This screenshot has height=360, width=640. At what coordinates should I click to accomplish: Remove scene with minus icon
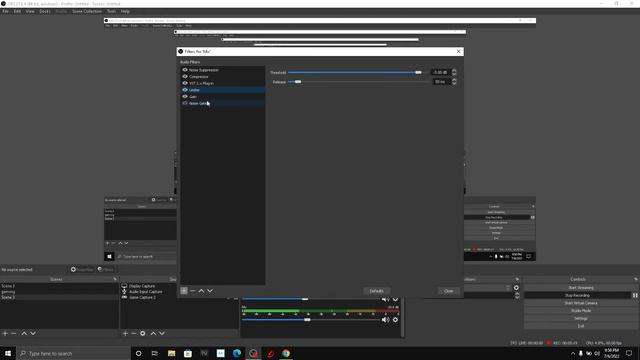tap(13, 333)
